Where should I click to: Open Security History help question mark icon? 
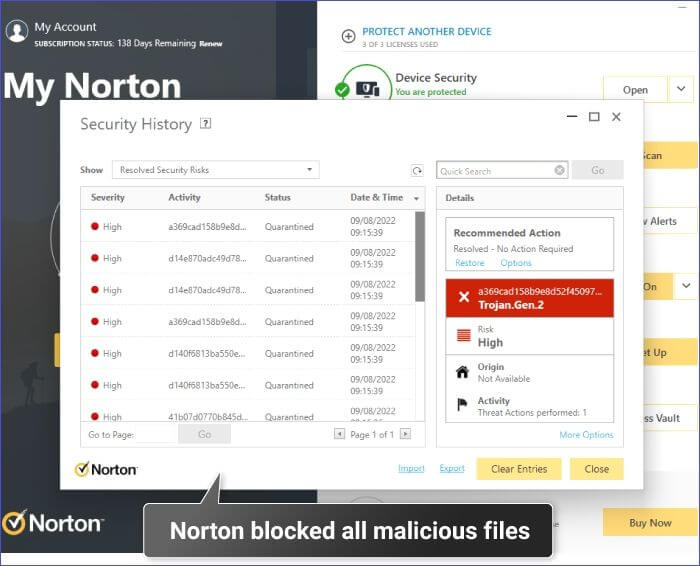pos(205,123)
